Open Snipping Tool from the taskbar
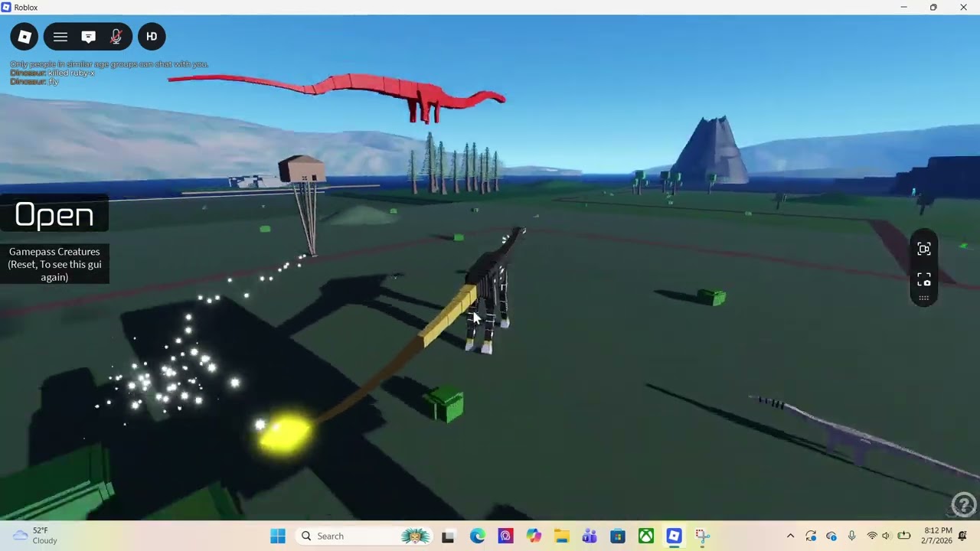 [702, 536]
